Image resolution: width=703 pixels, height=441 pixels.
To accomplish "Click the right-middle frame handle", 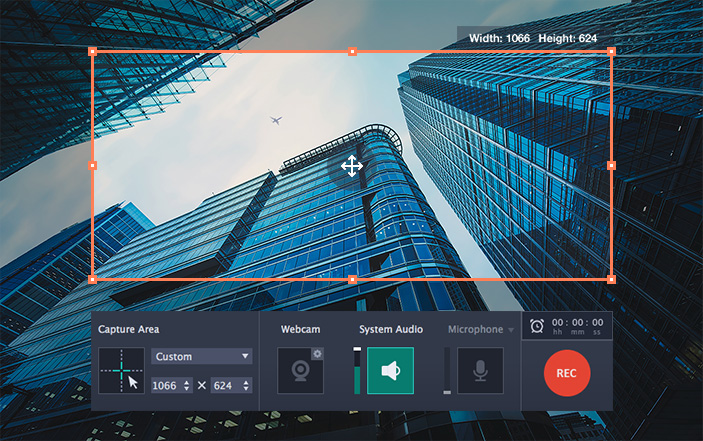I will click(612, 165).
